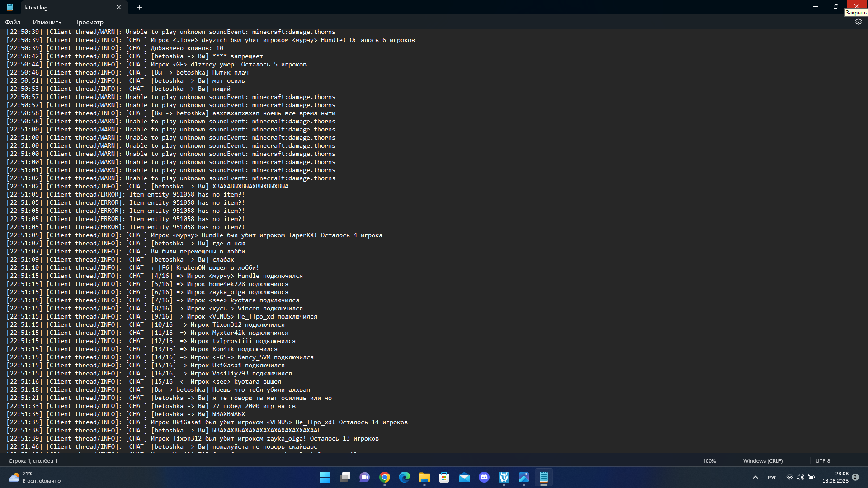Restore down the Notepad window
This screenshot has height=488, width=868.
pyautogui.click(x=836, y=6)
